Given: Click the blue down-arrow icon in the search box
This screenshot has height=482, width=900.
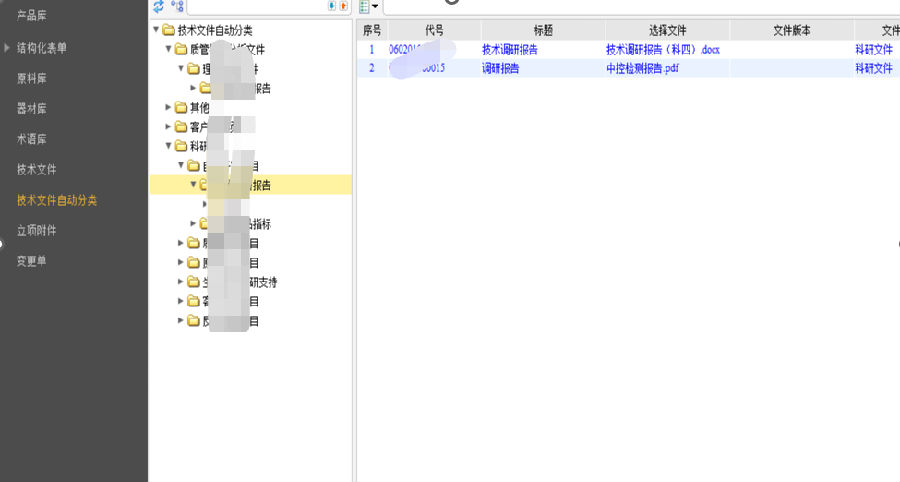Looking at the screenshot, I should pyautogui.click(x=332, y=6).
